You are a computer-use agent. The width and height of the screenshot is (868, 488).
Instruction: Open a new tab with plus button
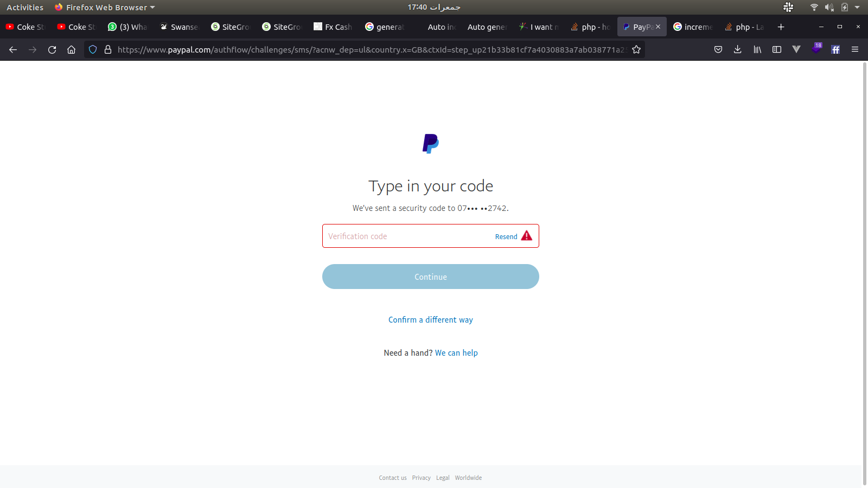click(x=781, y=27)
